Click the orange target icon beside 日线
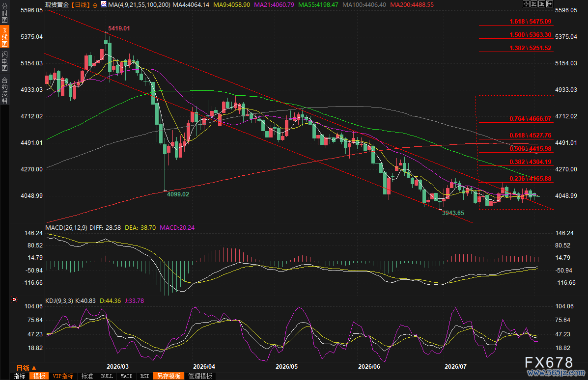This screenshot has width=588, height=380. tap(95, 5)
